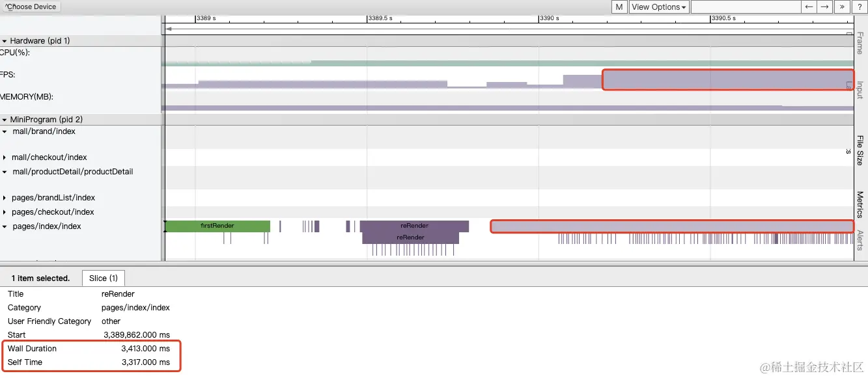The height and width of the screenshot is (378, 868).
Task: Collapse the MiniProgram (pid 2) section
Action: (5, 120)
